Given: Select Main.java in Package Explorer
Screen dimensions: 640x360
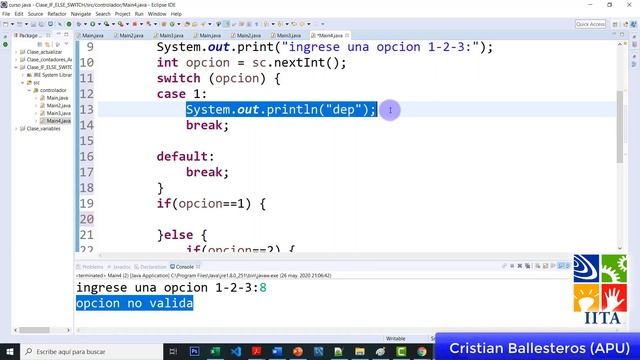Looking at the screenshot, I should [57, 98].
